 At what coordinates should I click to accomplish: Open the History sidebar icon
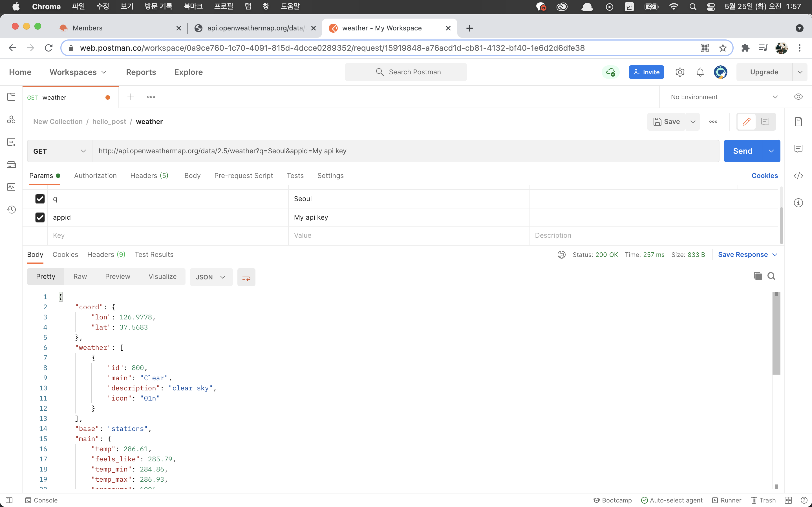(x=11, y=210)
